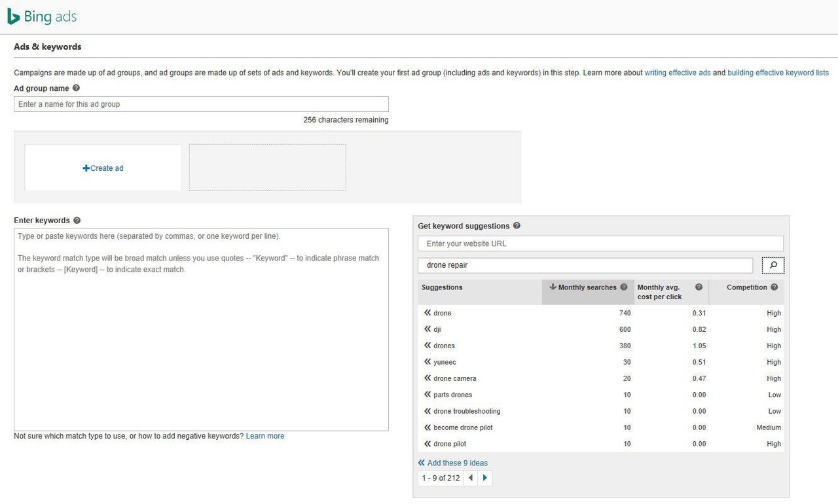
Task: Sort by Suggestions column header
Action: (x=480, y=292)
